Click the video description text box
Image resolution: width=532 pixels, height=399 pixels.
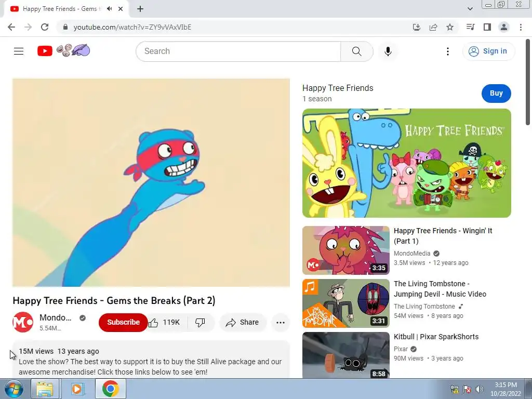(x=151, y=360)
